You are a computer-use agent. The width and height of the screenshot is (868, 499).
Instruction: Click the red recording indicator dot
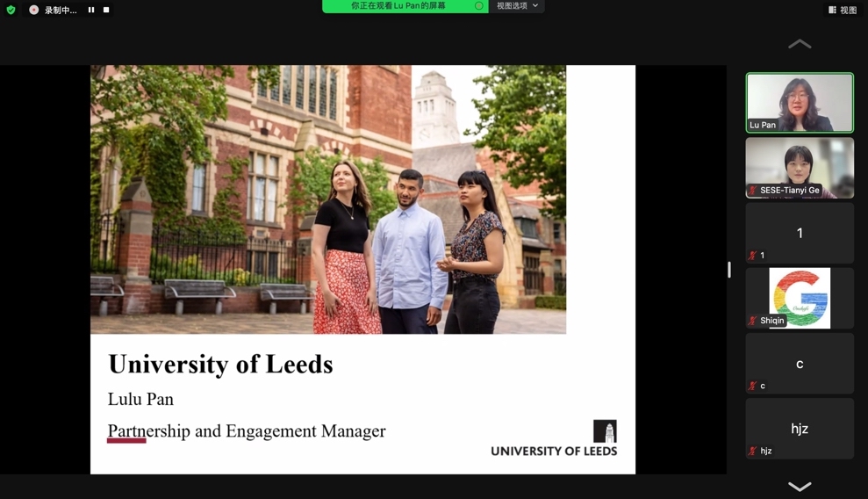tap(33, 10)
